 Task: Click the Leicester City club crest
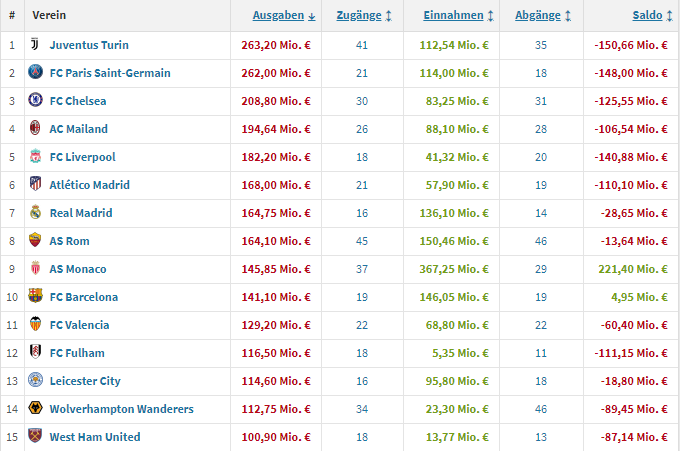pyautogui.click(x=35, y=380)
